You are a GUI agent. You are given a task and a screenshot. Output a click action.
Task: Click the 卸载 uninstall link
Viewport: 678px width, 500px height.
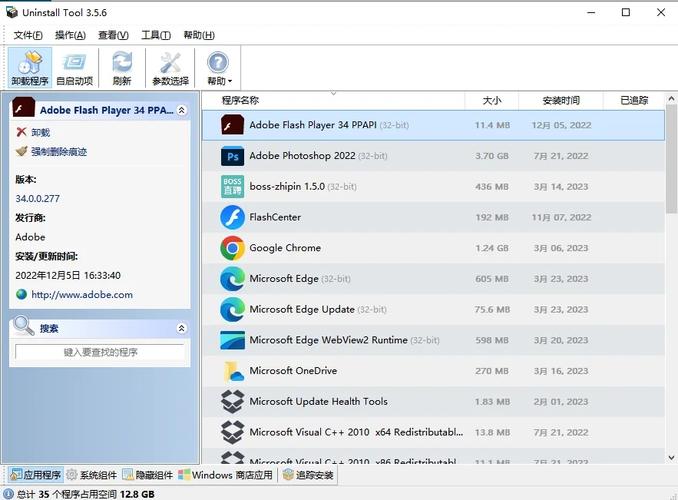coord(41,132)
